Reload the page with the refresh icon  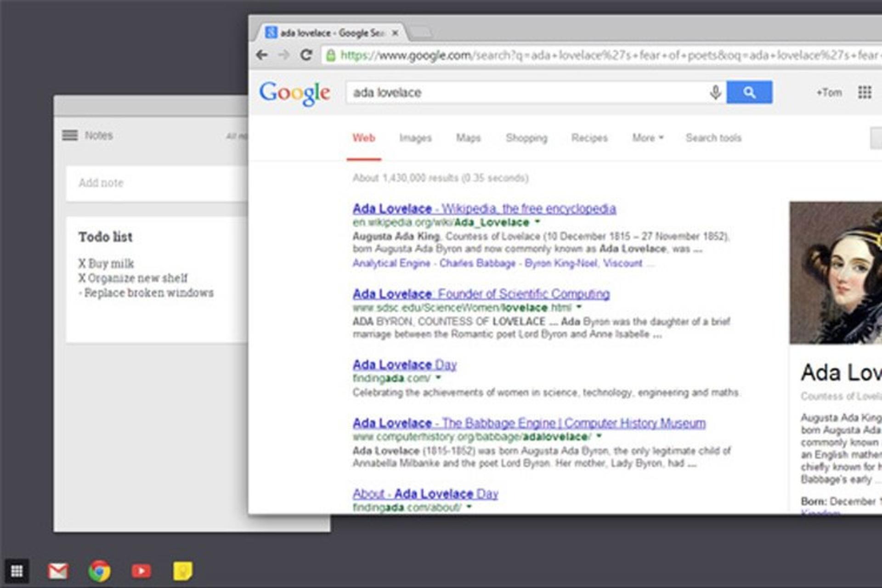306,56
